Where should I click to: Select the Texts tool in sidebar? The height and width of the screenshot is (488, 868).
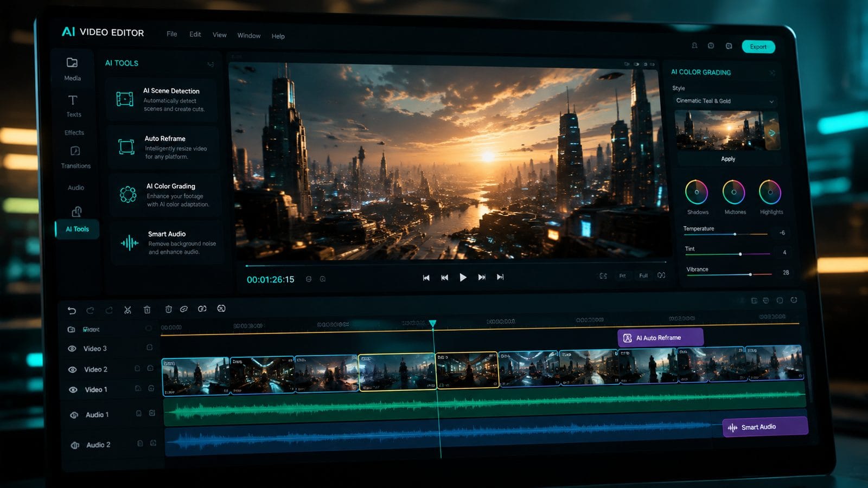(x=73, y=106)
